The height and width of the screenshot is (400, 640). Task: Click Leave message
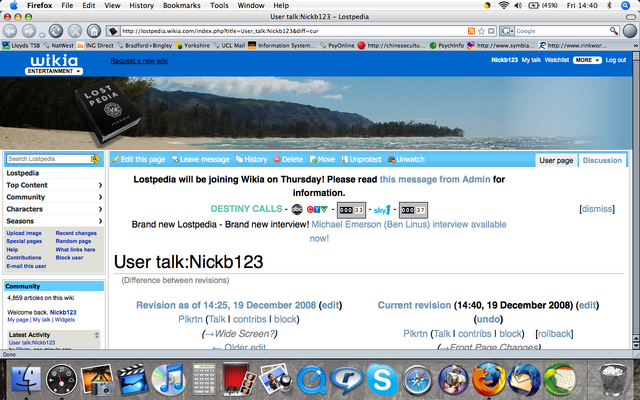click(x=200, y=159)
